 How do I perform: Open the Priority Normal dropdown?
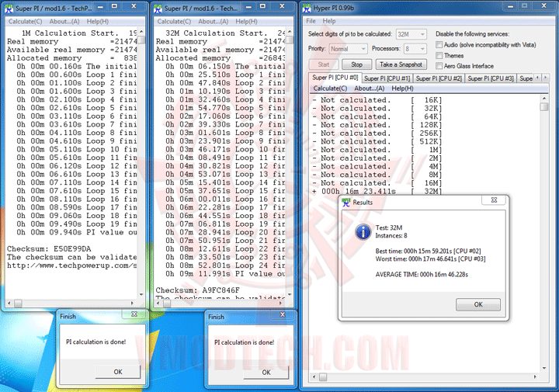pyautogui.click(x=349, y=49)
